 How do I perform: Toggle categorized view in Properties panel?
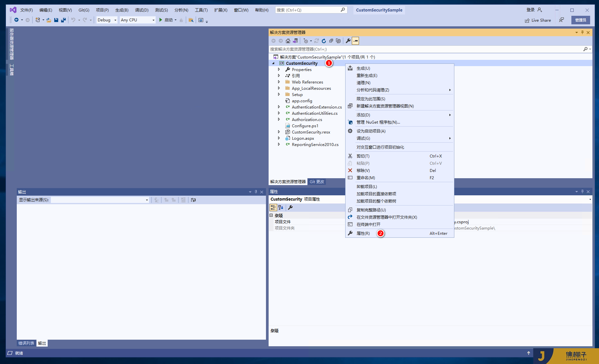(x=273, y=207)
